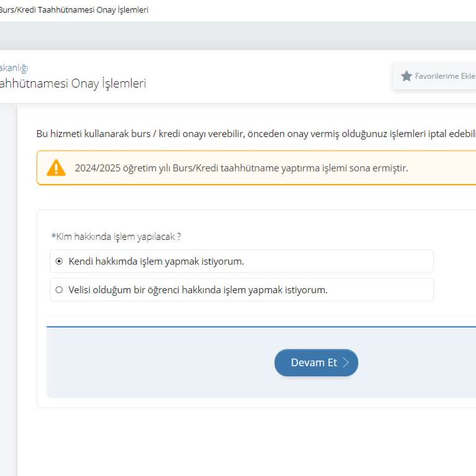Click the intro text 'Bu hizmeti kullanarak burs'
476x476 pixels.
click(x=94, y=134)
